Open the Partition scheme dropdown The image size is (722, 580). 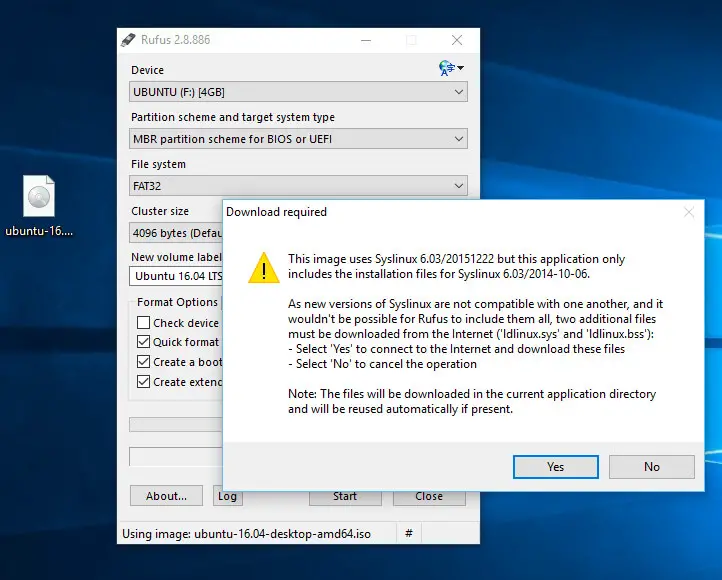(x=298, y=139)
